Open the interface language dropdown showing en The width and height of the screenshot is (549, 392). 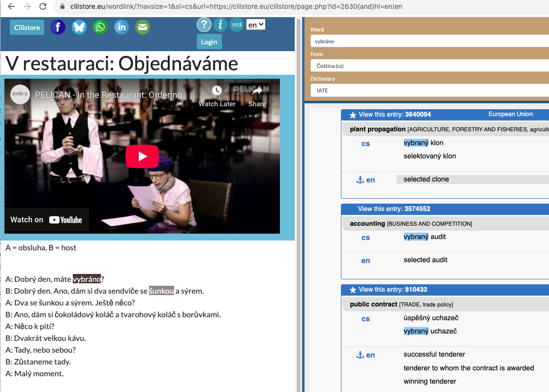(x=255, y=25)
